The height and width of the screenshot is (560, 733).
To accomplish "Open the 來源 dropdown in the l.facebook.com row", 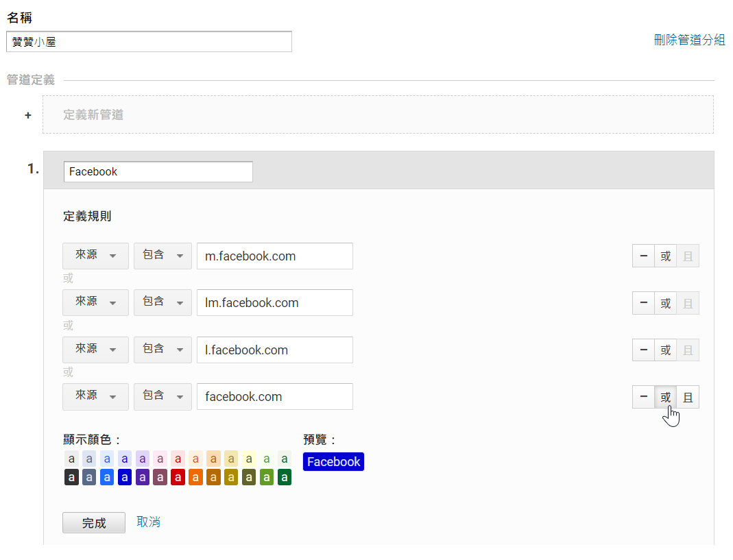I will pos(95,350).
